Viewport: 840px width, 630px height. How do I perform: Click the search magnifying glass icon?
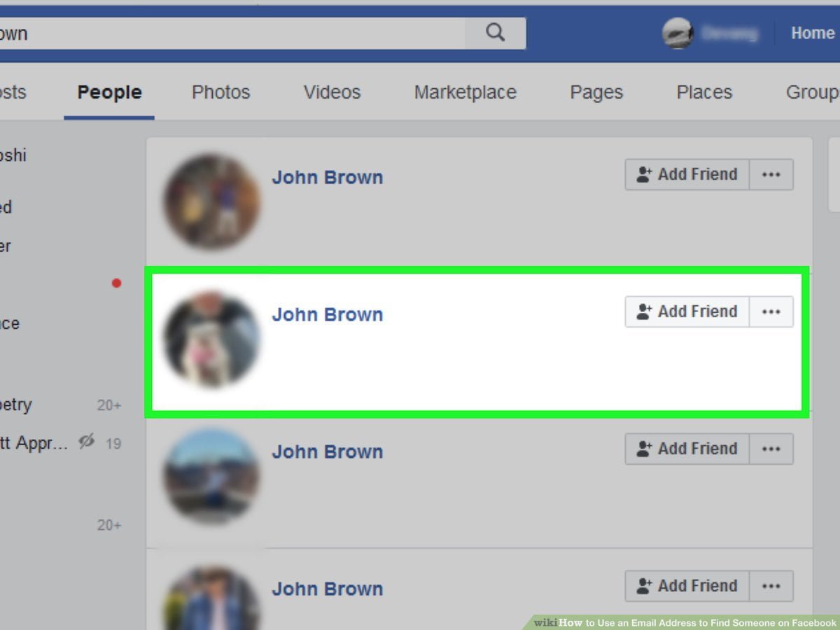(x=496, y=32)
